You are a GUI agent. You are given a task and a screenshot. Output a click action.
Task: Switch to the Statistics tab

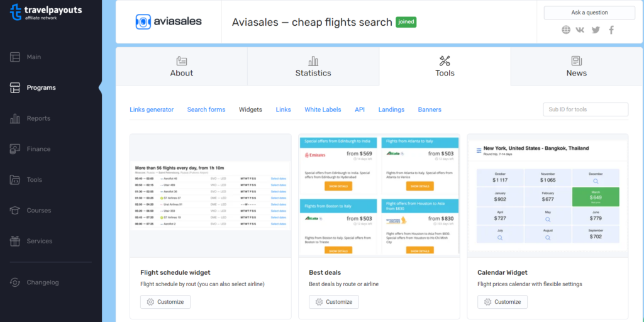click(x=313, y=67)
